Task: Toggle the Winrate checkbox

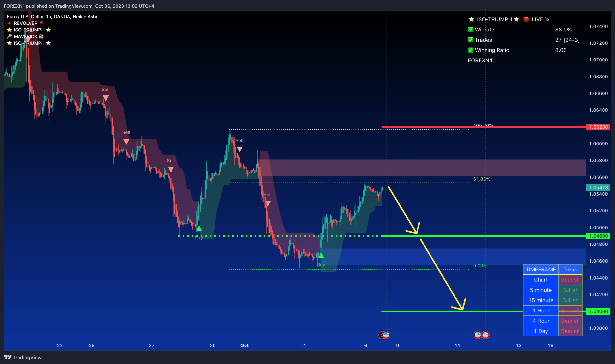Action: pyautogui.click(x=471, y=30)
